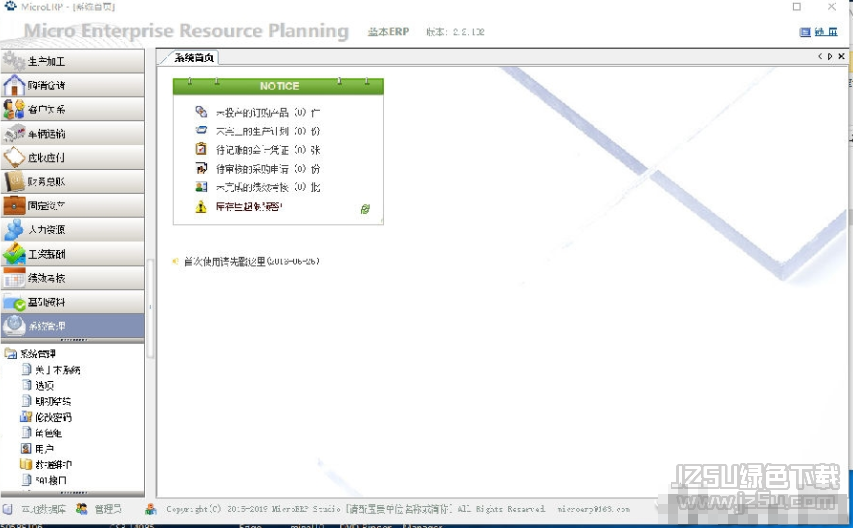
Task: Open the 基础资料 module with folder icon
Action: pyautogui.click(x=72, y=302)
